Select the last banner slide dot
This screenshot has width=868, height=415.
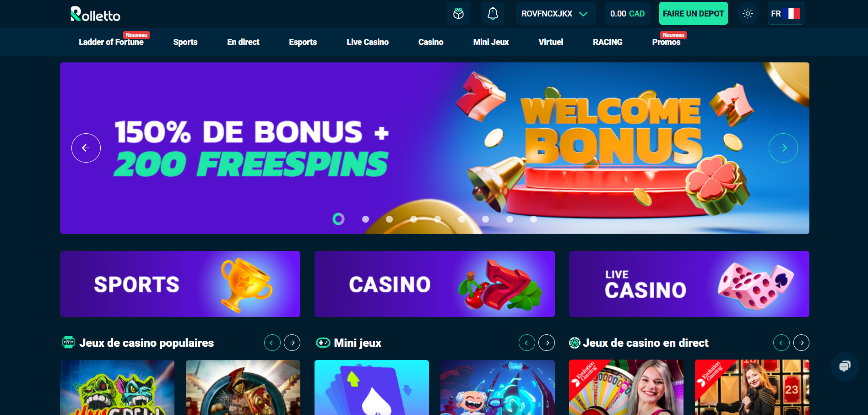click(533, 219)
